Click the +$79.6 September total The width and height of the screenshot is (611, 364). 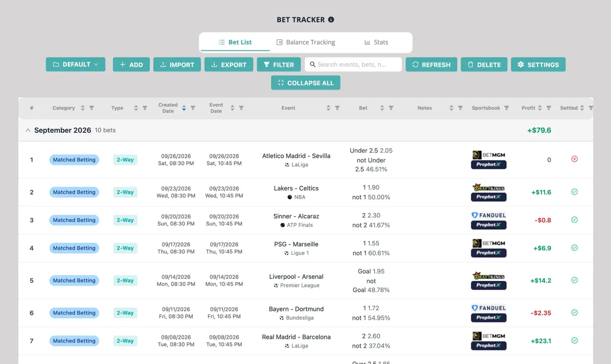pyautogui.click(x=539, y=130)
